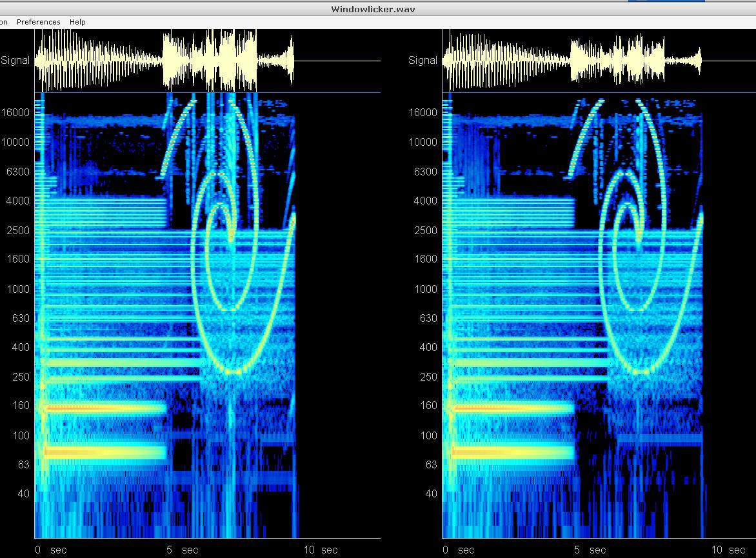The image size is (756, 558).
Task: Click the 0 sec time marker, right panel
Action: (x=459, y=550)
